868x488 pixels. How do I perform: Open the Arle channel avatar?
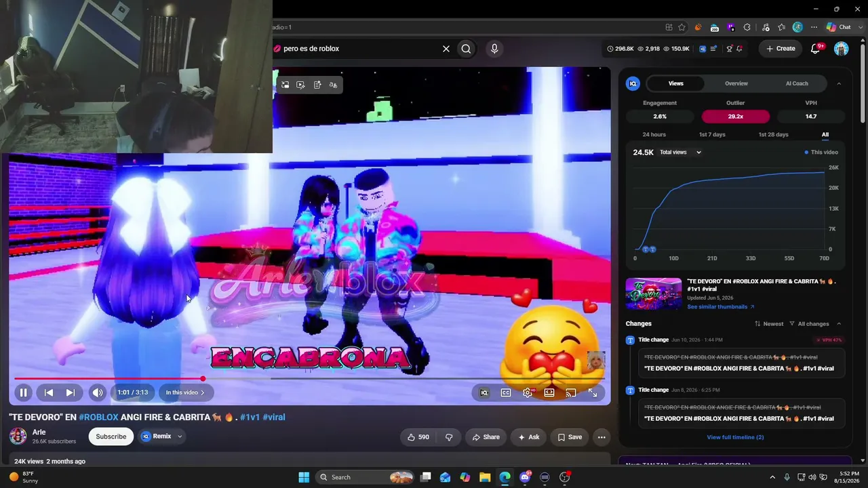18,436
